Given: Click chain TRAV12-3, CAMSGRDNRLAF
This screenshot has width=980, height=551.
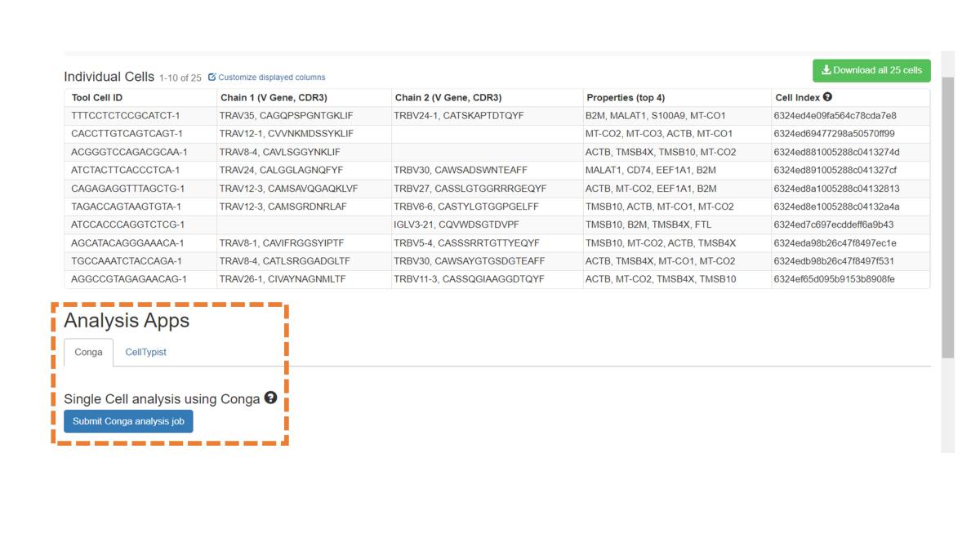Looking at the screenshot, I should pyautogui.click(x=283, y=207).
